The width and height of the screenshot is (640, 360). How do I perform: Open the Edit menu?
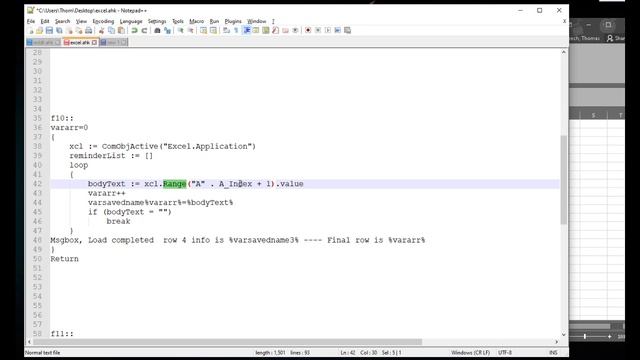[45, 21]
